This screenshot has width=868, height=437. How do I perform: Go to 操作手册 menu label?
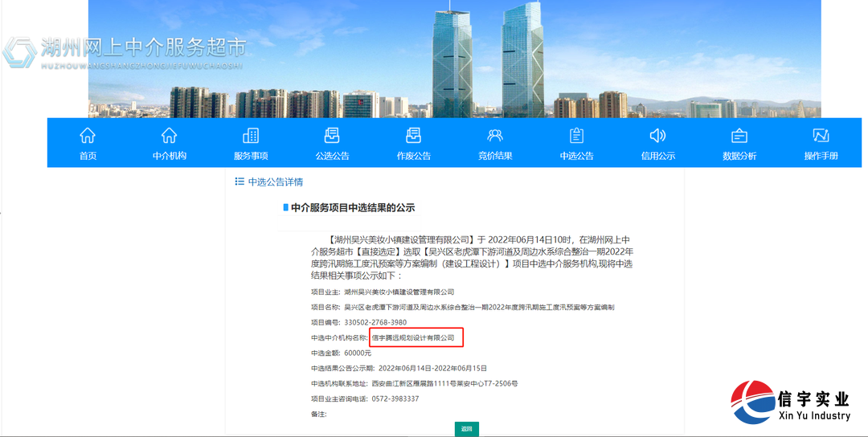pos(821,156)
